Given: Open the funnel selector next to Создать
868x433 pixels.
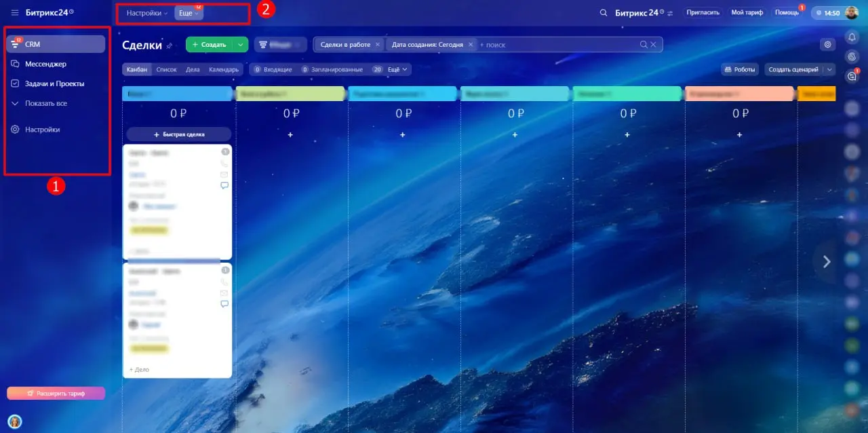Looking at the screenshot, I should 280,45.
